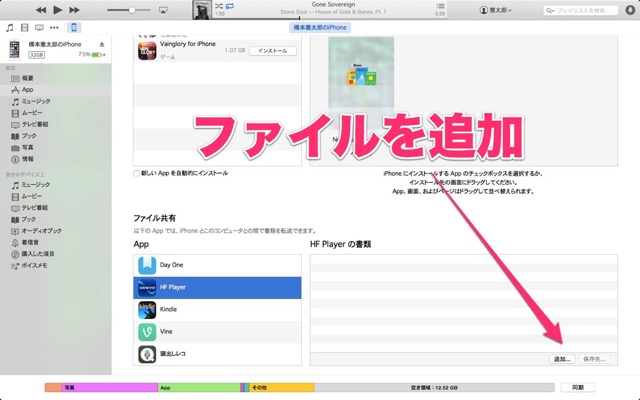This screenshot has height=400, width=640.
Task: Select 頭出しレコ app in list
Action: pyautogui.click(x=217, y=354)
